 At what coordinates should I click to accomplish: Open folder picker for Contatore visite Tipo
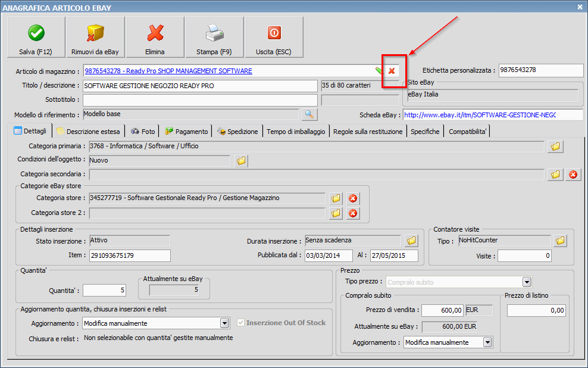coord(560,241)
